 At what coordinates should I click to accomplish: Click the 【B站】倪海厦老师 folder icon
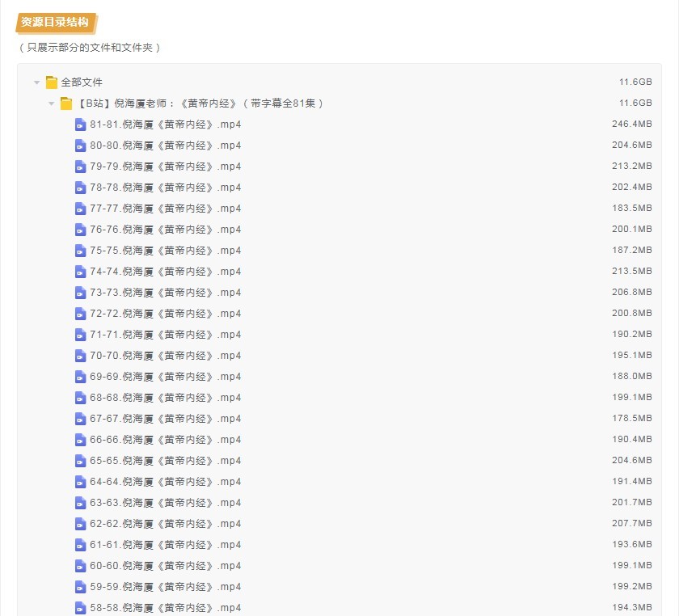point(66,103)
